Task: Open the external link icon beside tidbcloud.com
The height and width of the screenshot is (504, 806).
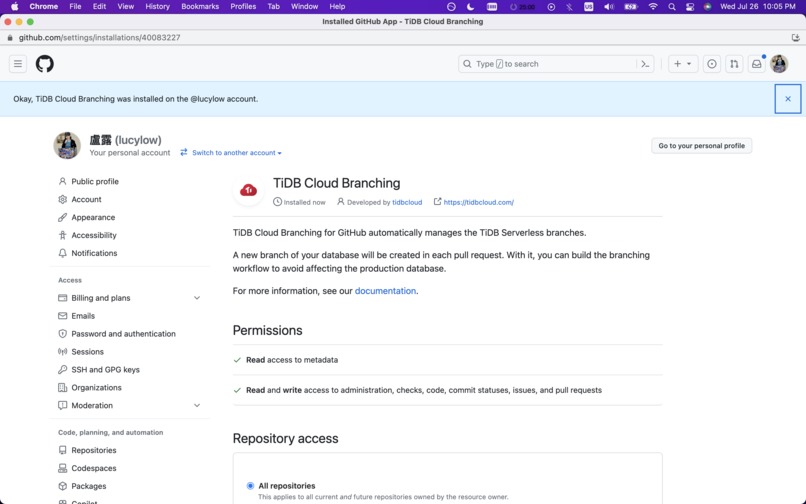Action: [x=437, y=202]
